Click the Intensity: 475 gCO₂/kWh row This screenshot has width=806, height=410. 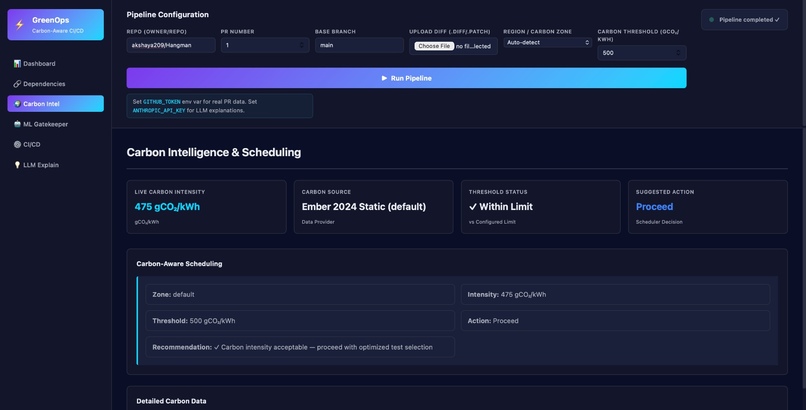pos(615,294)
